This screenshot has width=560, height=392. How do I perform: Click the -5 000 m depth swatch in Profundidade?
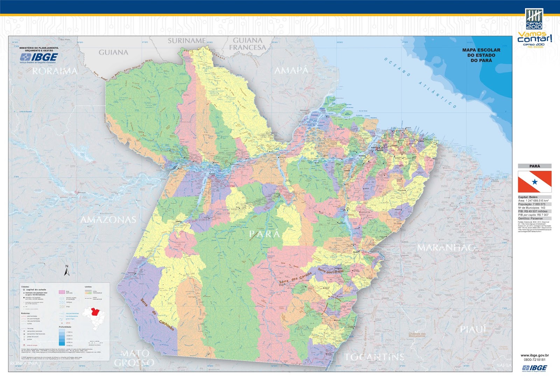coord(62,344)
